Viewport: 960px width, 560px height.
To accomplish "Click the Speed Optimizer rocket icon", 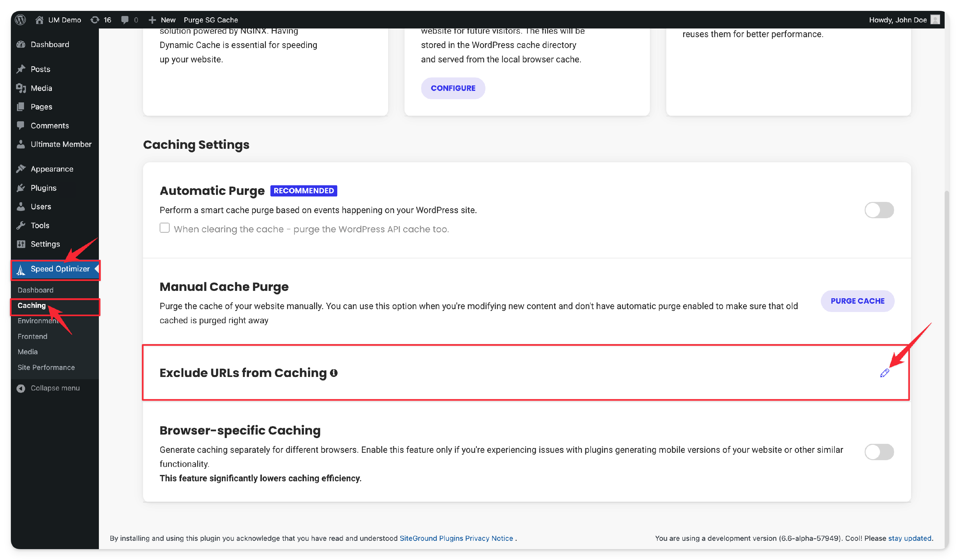I will [21, 270].
